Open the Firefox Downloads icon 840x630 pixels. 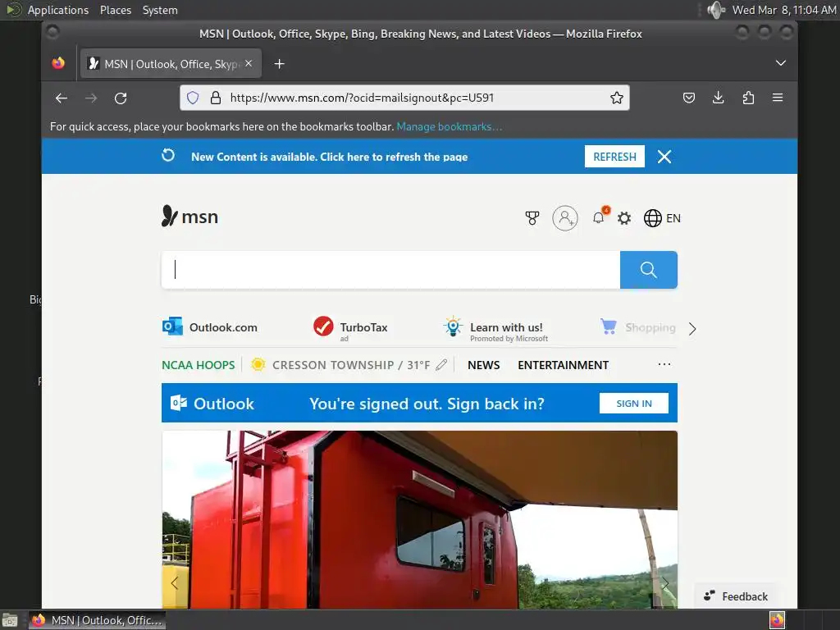coord(719,98)
